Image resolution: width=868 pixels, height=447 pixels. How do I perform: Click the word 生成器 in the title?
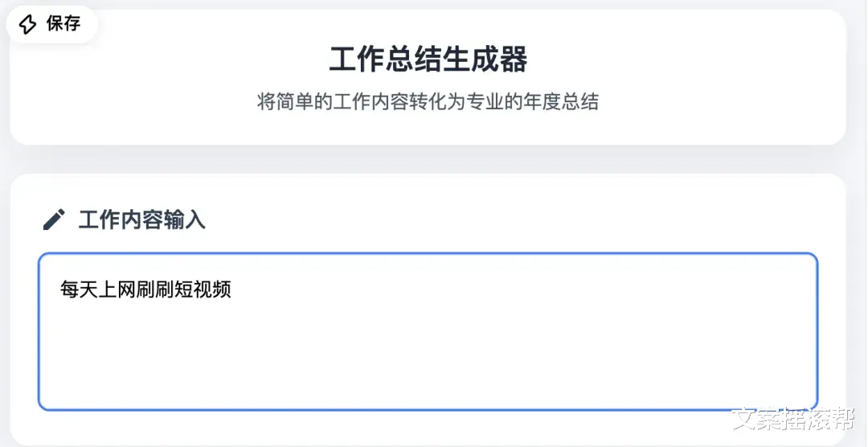point(493,59)
